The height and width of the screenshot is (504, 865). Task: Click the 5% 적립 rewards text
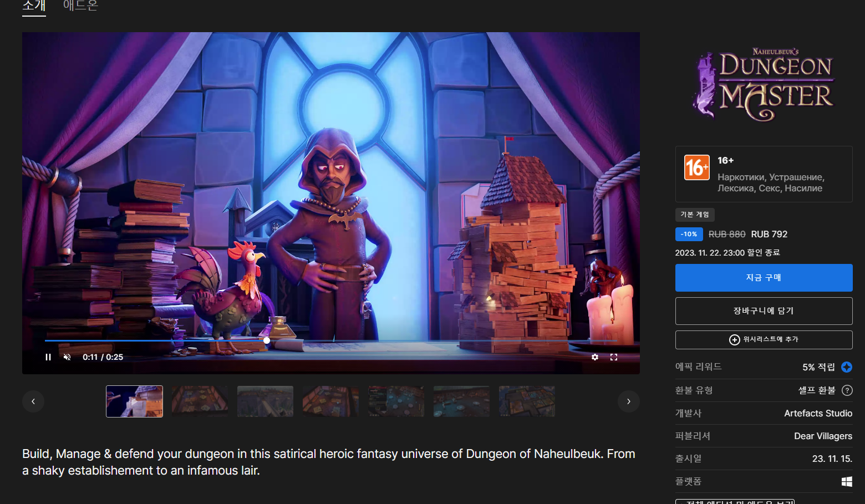[818, 367]
